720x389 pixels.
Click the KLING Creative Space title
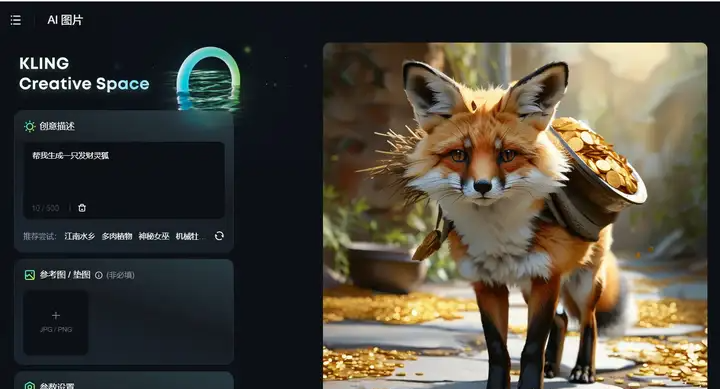84,73
